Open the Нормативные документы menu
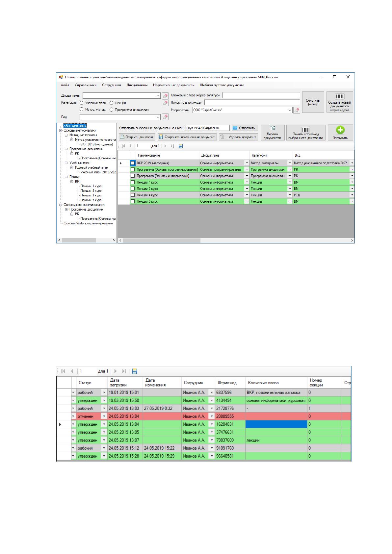Screen dimensions: 392x554 174,85
